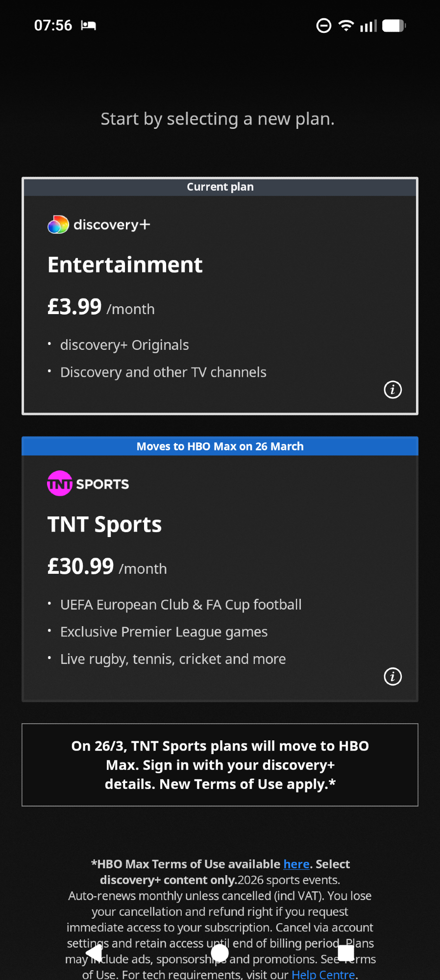Image resolution: width=440 pixels, height=980 pixels.
Task: Tap the bed sleep mode status icon
Action: pyautogui.click(x=89, y=25)
